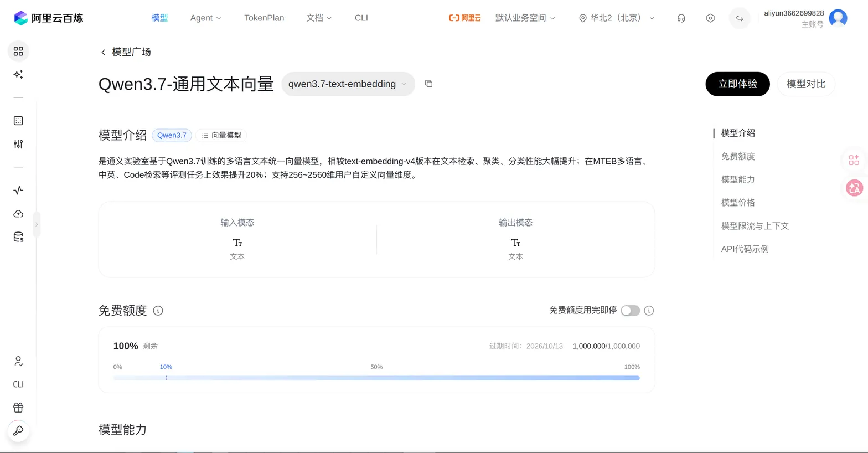This screenshot has width=868, height=453.
Task: Open the headset support icon
Action: point(681,18)
